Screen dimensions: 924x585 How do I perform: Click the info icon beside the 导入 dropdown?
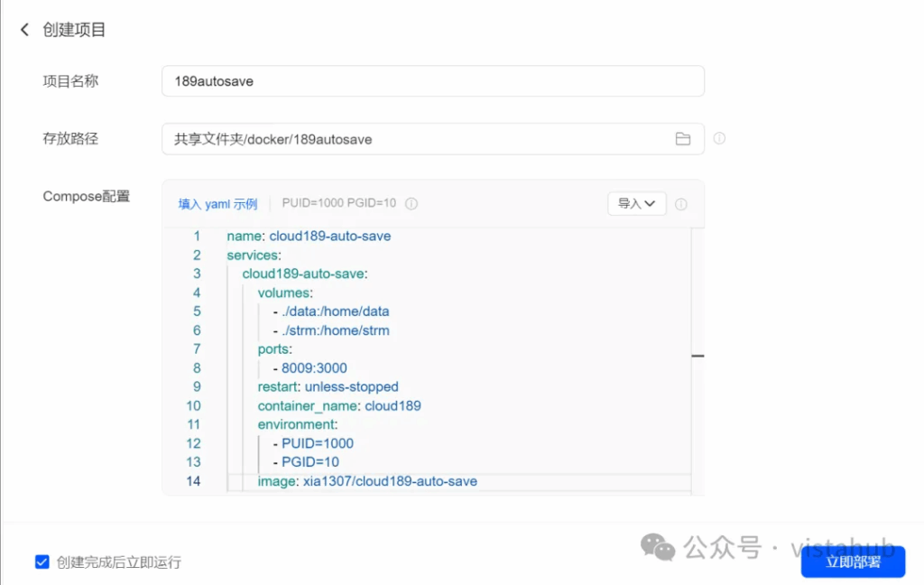pyautogui.click(x=680, y=204)
